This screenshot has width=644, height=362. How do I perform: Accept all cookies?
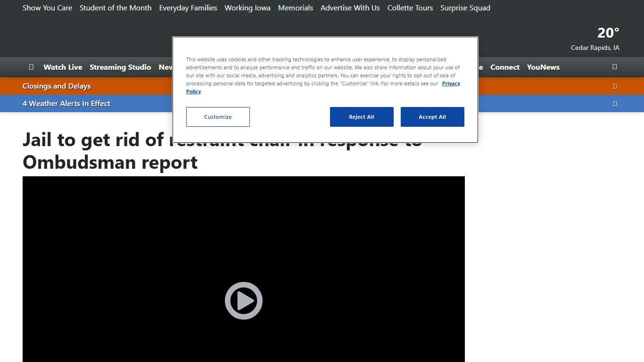(x=432, y=117)
